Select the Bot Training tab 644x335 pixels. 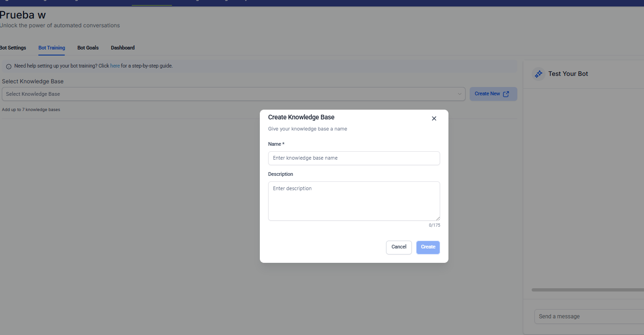tap(51, 48)
